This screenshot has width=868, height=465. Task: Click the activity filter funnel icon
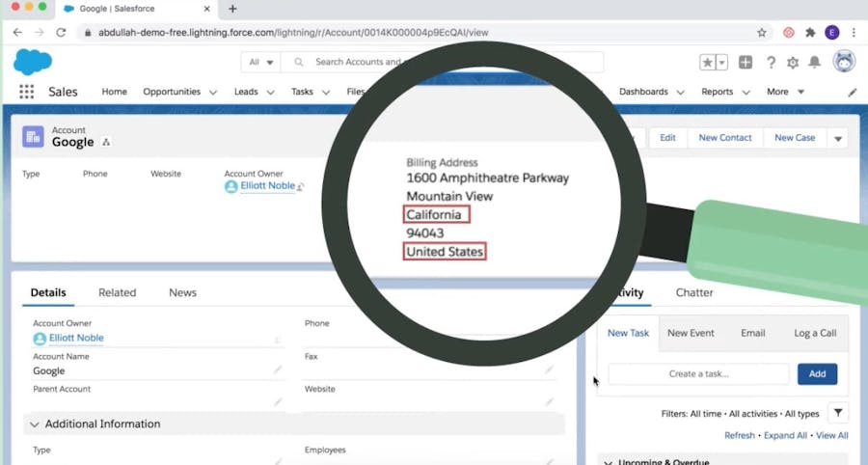tap(838, 413)
